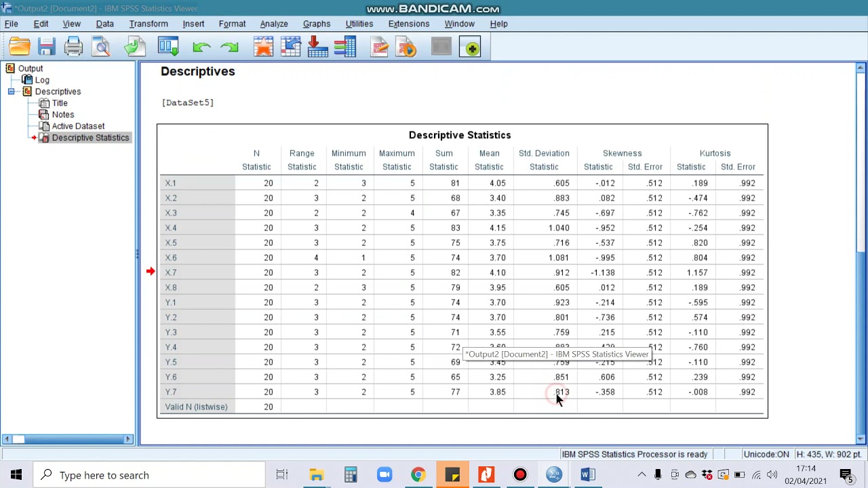Click the Open folder toolbar icon

pyautogui.click(x=20, y=47)
